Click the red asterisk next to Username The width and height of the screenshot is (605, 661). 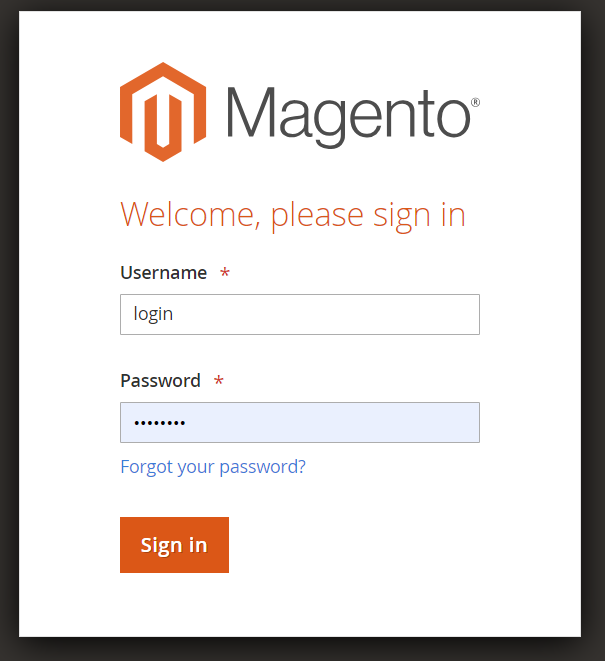[225, 273]
